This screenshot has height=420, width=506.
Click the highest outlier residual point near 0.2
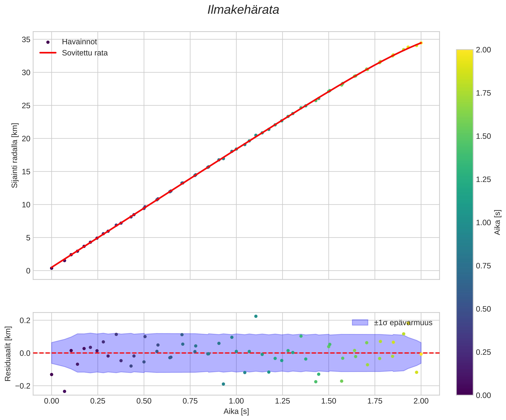pyautogui.click(x=256, y=316)
